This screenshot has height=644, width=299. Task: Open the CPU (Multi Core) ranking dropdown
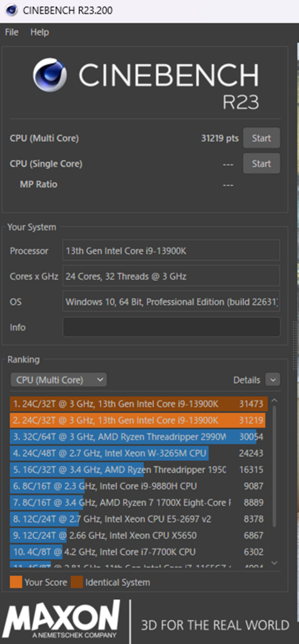(x=58, y=380)
